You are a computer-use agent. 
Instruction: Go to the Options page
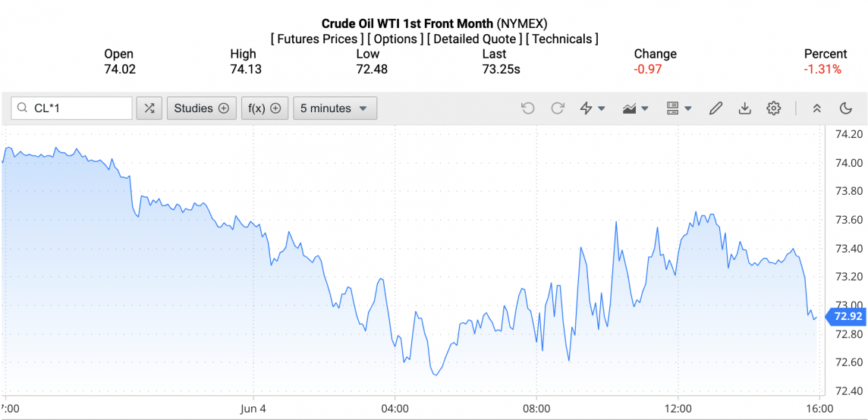[x=395, y=39]
